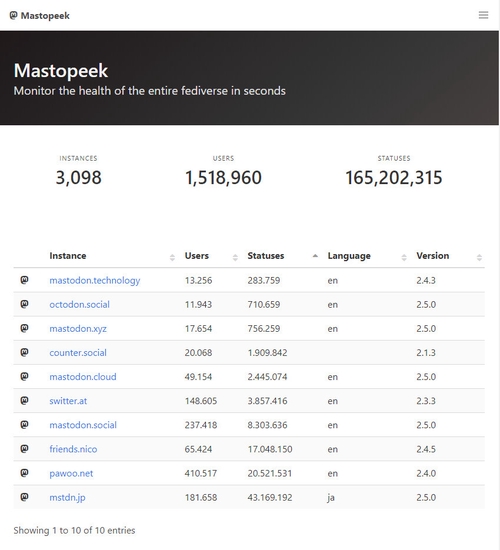The width and height of the screenshot is (500, 550).
Task: Open the octodon.social instance link
Action: [79, 304]
